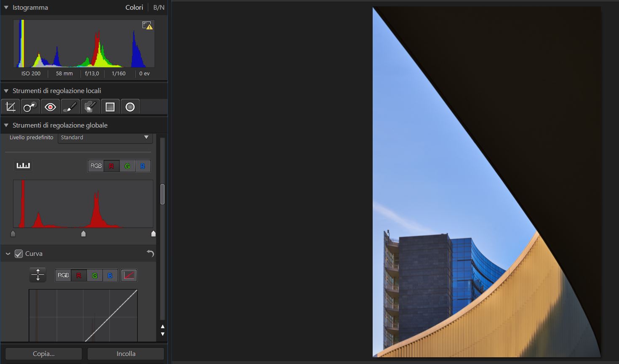
Task: Select the local adjustment brush tool
Action: [70, 107]
